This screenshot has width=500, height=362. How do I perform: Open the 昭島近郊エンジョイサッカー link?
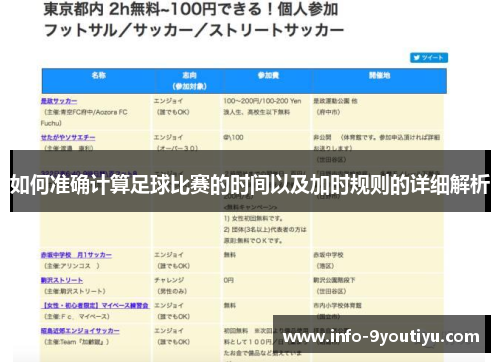click(80, 331)
